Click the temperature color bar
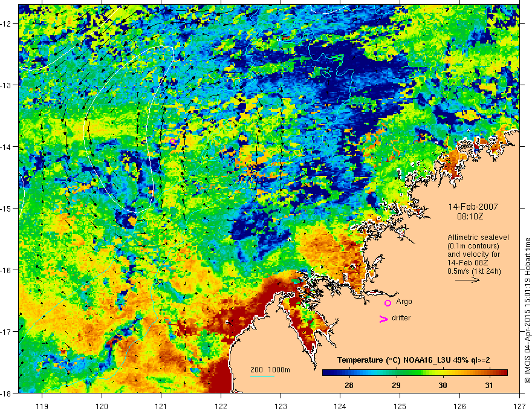The width and height of the screenshot is (532, 411). [x=415, y=373]
